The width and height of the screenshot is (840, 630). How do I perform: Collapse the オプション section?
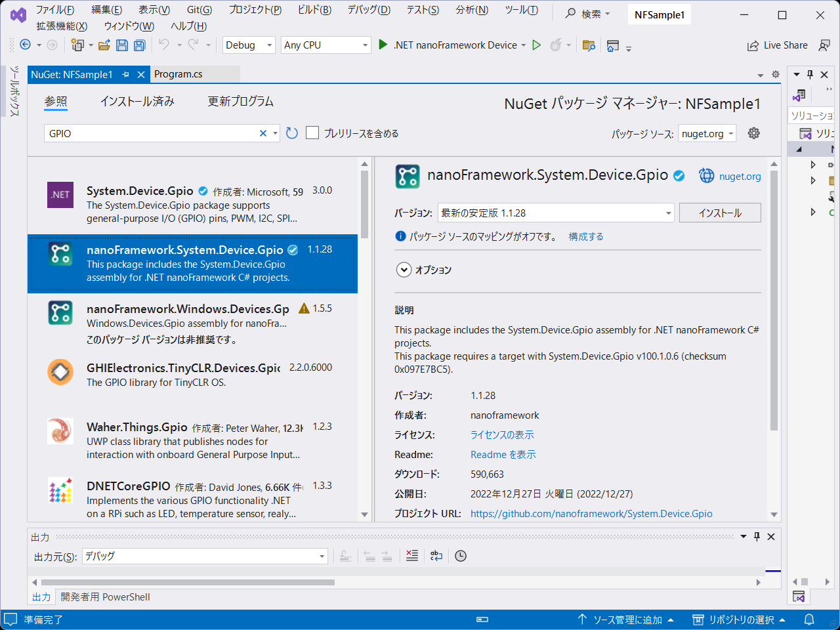(404, 269)
